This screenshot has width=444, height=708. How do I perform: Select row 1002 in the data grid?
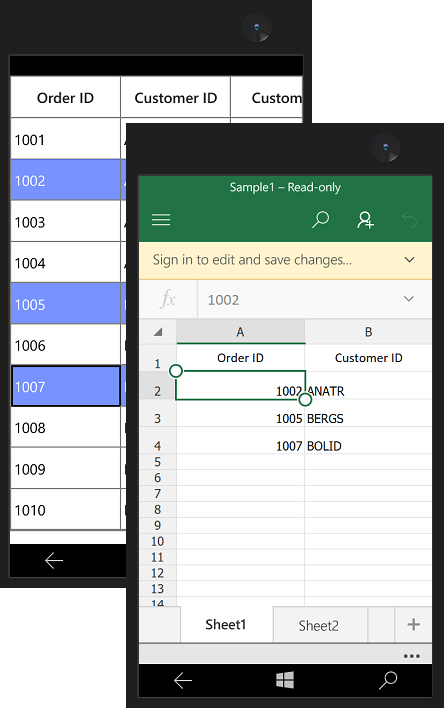pyautogui.click(x=65, y=180)
